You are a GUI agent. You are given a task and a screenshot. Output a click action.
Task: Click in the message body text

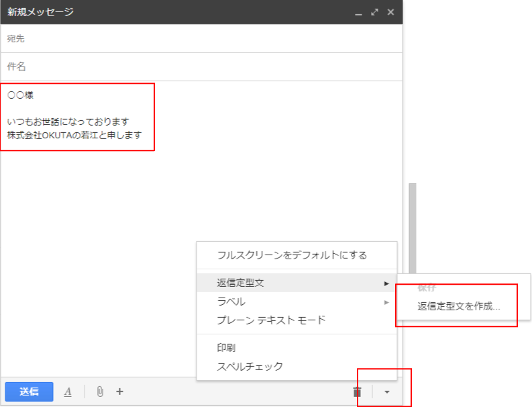tap(77, 122)
